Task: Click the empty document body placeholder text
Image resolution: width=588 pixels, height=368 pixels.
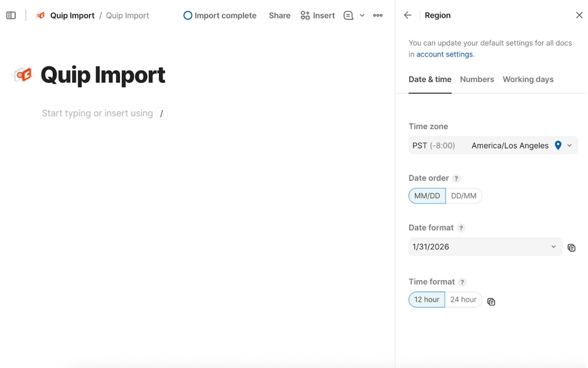Action: tap(97, 113)
